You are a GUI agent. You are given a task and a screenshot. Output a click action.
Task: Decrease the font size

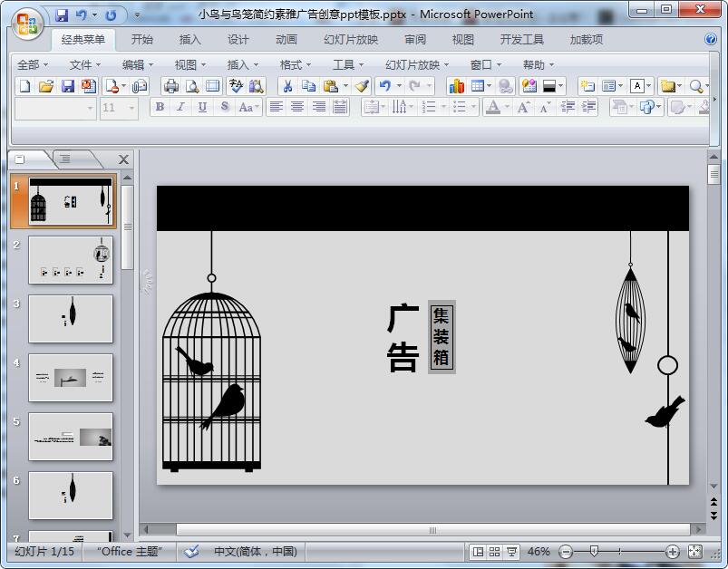545,107
